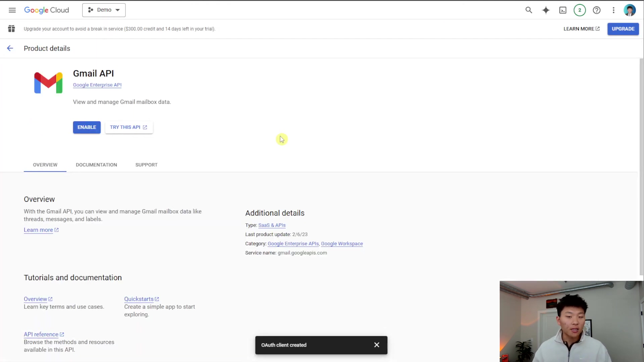Open the three-dot settings and utilities menu
Viewport: 644px width, 362px height.
[613, 10]
